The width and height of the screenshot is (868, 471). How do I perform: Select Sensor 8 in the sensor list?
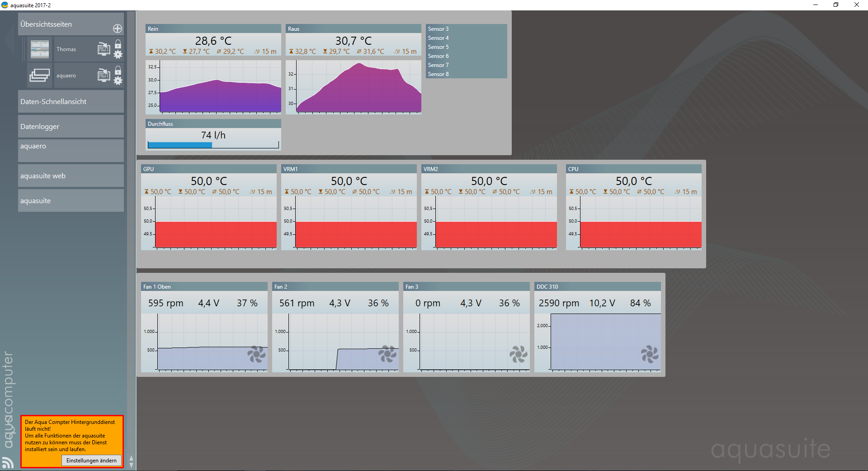click(467, 74)
